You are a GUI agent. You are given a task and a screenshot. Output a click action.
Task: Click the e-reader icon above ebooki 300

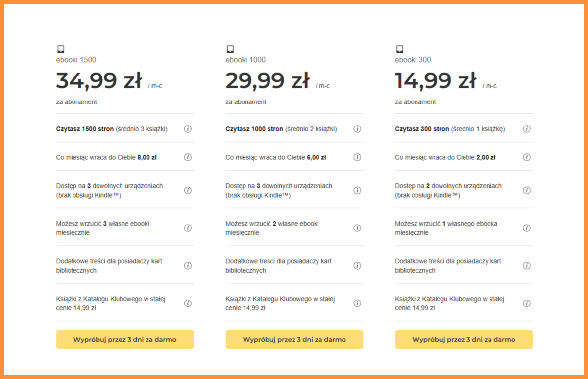pyautogui.click(x=400, y=49)
